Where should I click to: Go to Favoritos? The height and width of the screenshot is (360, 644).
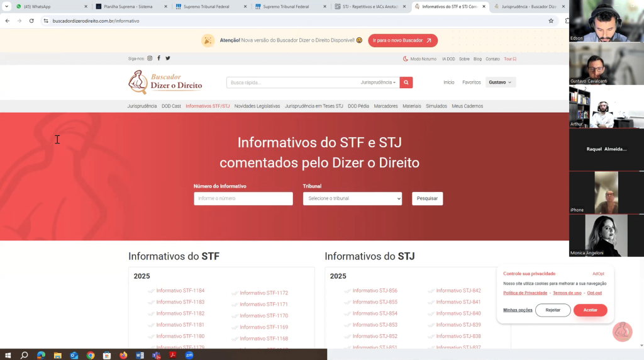472,82
